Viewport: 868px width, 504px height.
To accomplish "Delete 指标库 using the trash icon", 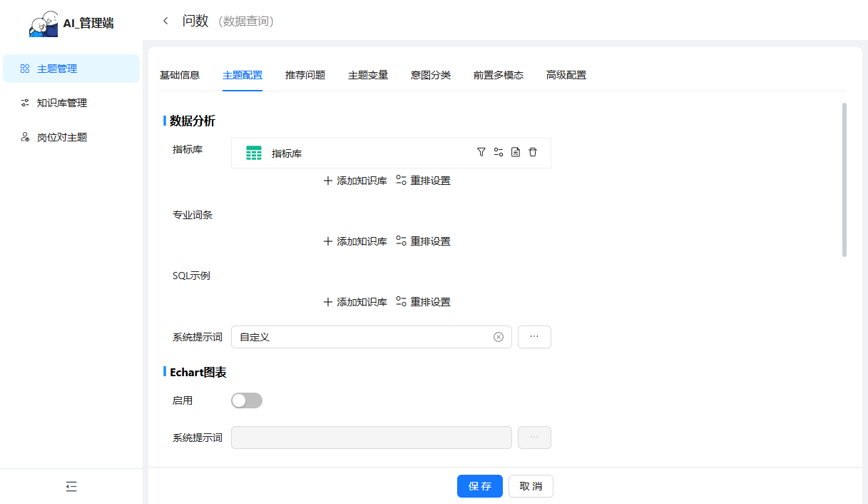I will pyautogui.click(x=533, y=152).
